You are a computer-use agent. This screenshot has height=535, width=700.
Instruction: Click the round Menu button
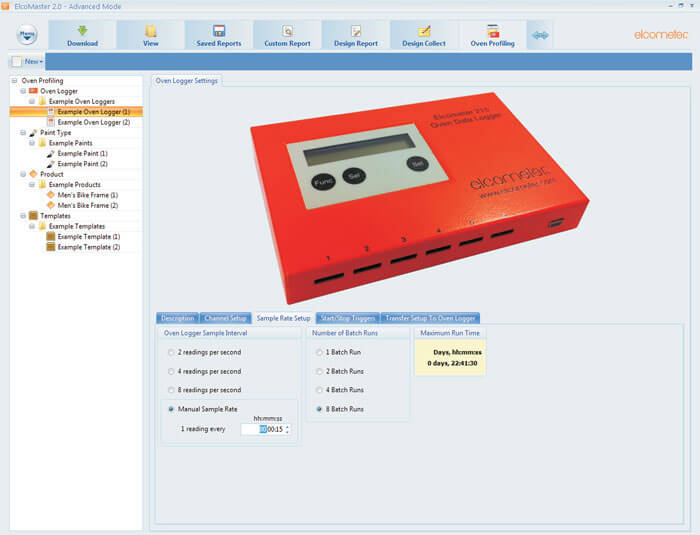[x=27, y=36]
